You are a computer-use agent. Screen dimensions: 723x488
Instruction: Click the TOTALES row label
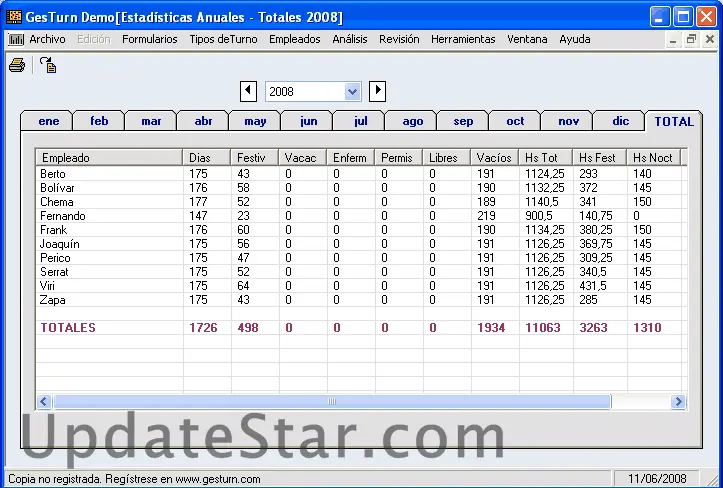click(68, 327)
